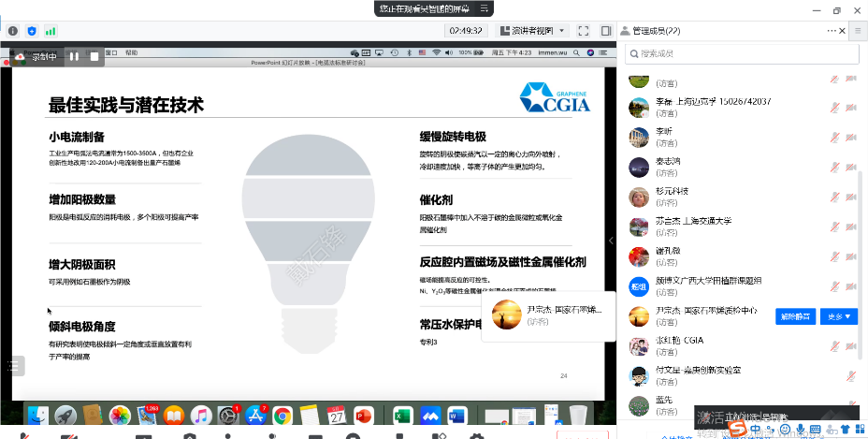Click Sogou input method tray icon
The height and width of the screenshot is (439, 868).
[737, 429]
